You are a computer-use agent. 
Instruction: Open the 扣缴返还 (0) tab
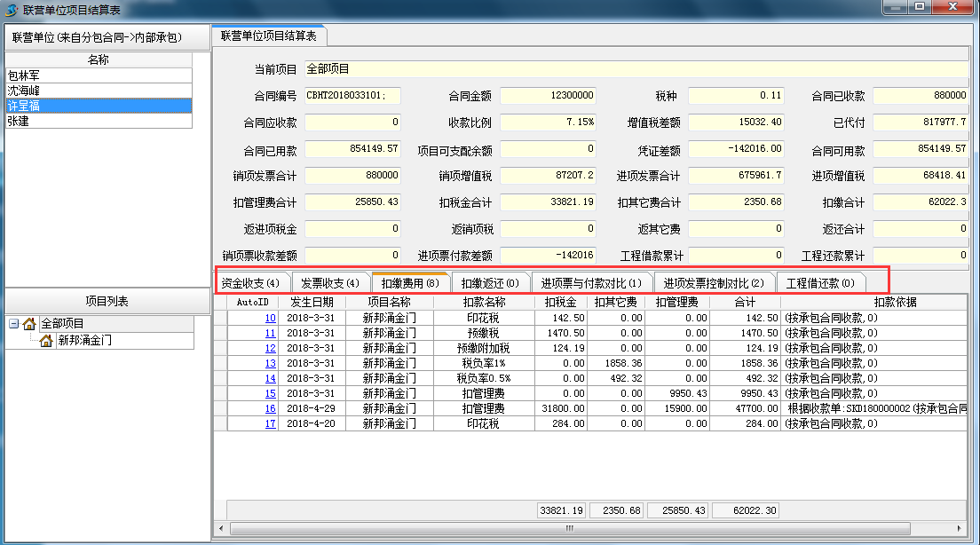(490, 283)
